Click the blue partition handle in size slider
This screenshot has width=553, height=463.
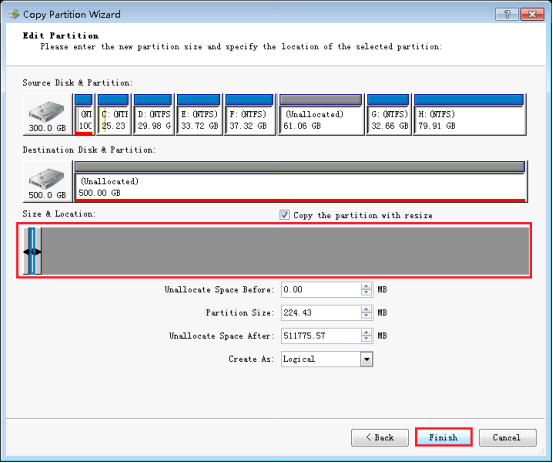click(x=32, y=251)
